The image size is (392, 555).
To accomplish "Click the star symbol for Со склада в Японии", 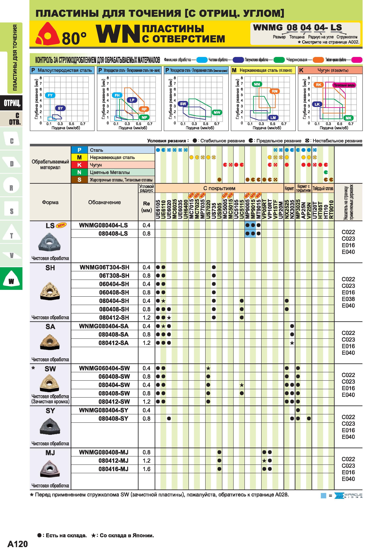I will coord(93,535).
